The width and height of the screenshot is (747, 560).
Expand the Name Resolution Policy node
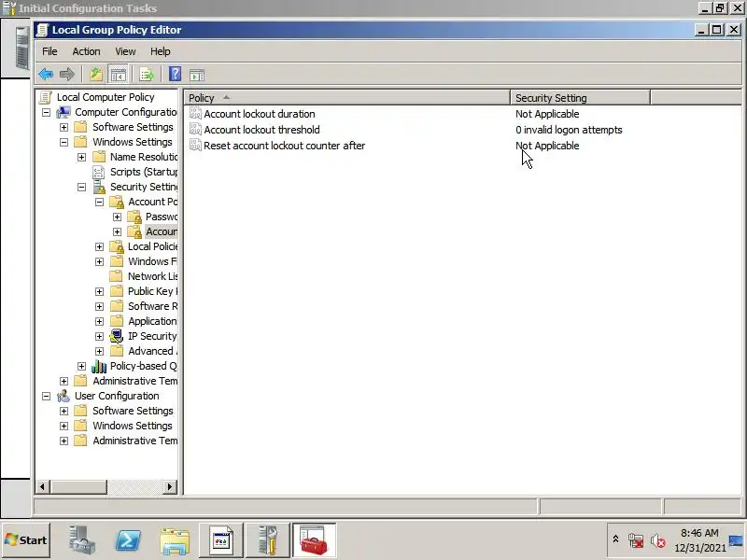(81, 157)
